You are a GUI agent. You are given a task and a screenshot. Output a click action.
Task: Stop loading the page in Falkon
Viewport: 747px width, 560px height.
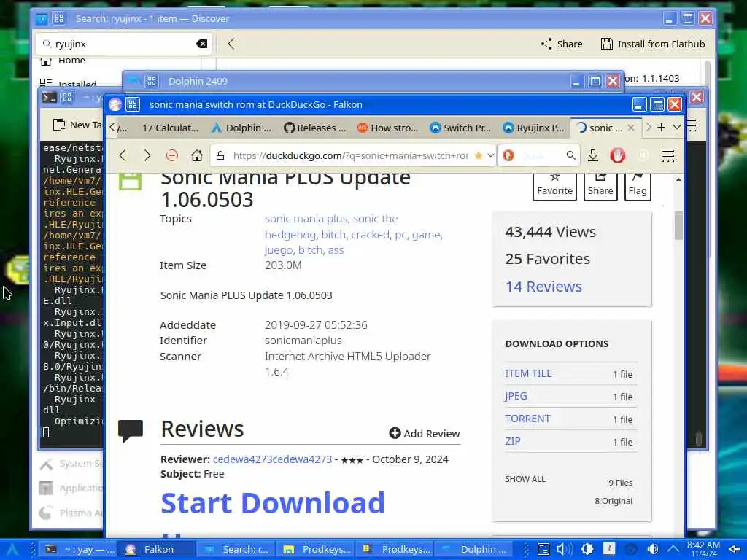click(172, 155)
